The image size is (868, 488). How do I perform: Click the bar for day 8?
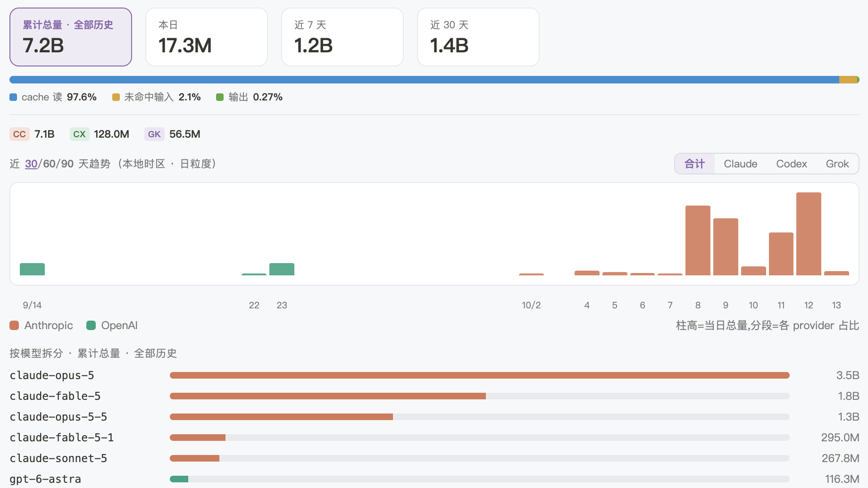pyautogui.click(x=698, y=240)
